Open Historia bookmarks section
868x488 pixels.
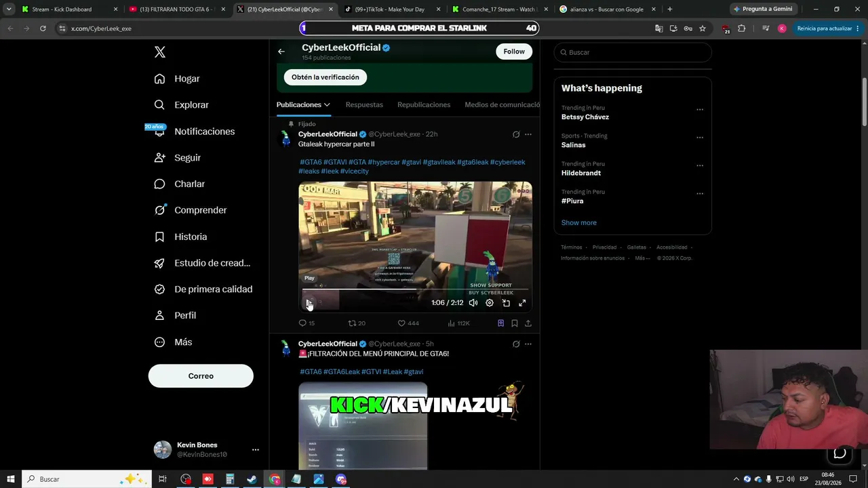click(180, 237)
